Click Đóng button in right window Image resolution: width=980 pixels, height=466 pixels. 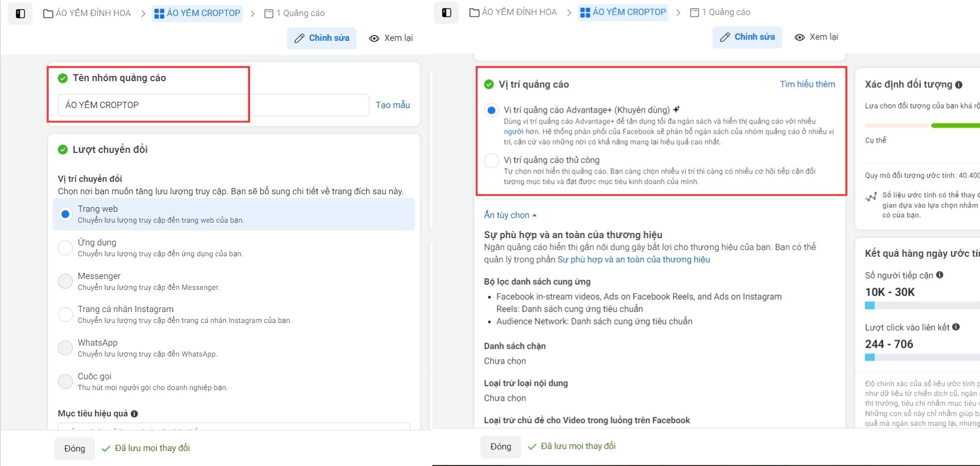[x=501, y=446]
